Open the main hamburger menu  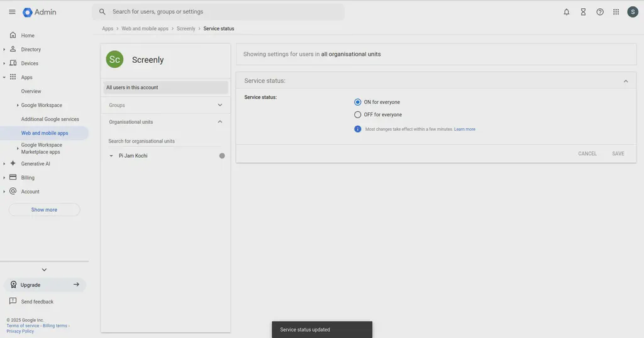tap(13, 12)
